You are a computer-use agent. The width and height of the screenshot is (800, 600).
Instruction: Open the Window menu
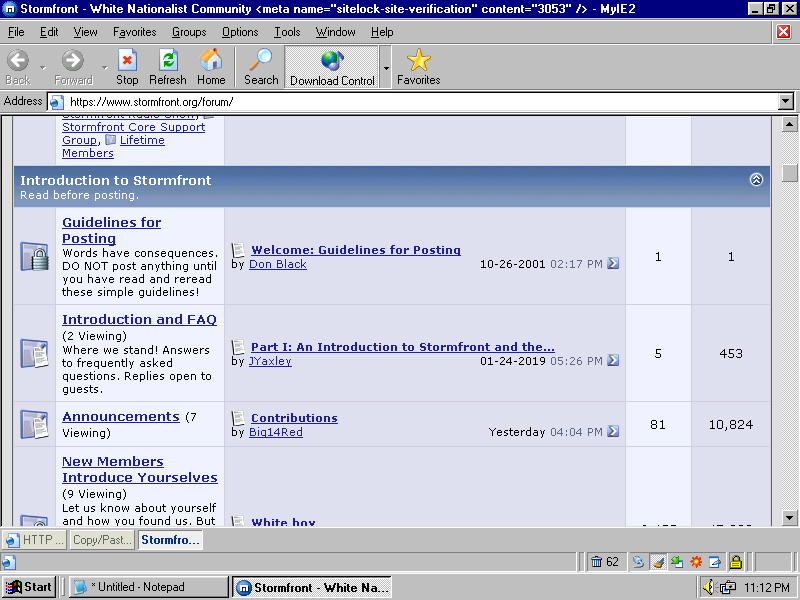(x=335, y=32)
